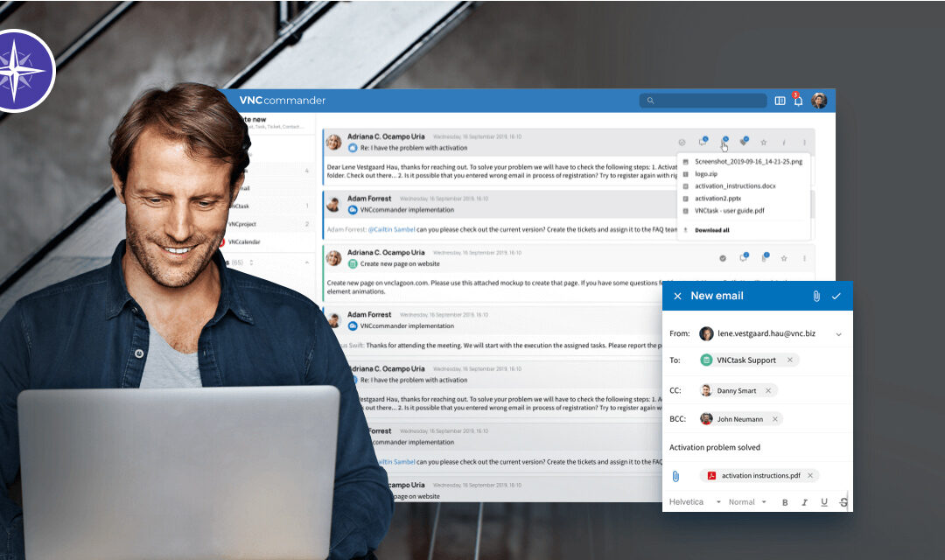The width and height of the screenshot is (945, 560).
Task: Click the VNCcommander search field
Action: pyautogui.click(x=703, y=101)
